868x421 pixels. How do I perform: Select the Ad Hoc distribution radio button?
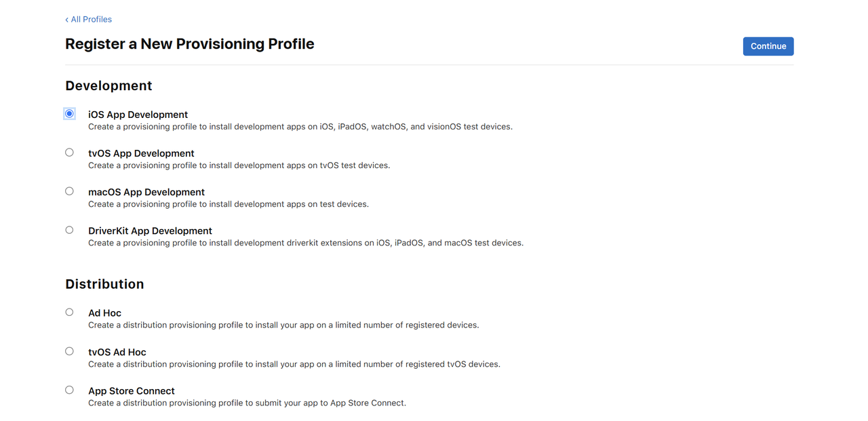[x=69, y=313]
